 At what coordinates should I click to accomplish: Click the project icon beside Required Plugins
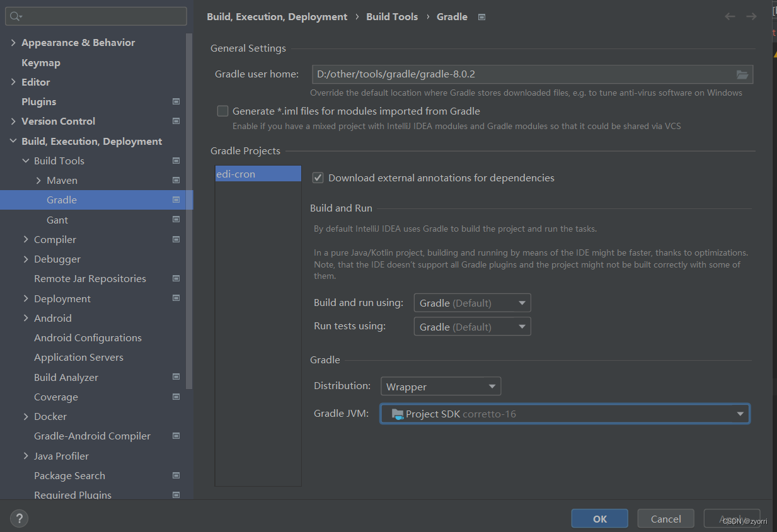click(176, 495)
